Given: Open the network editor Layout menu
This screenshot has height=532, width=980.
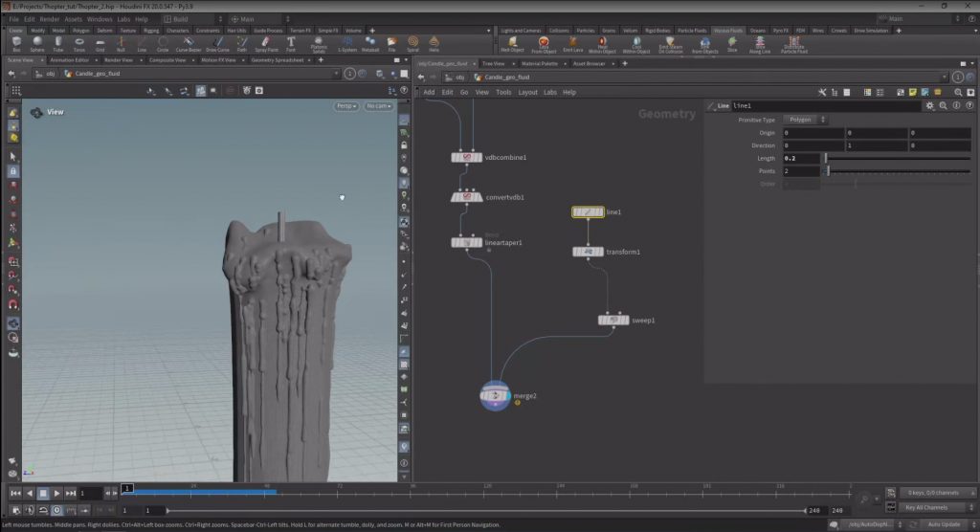Looking at the screenshot, I should tap(527, 92).
